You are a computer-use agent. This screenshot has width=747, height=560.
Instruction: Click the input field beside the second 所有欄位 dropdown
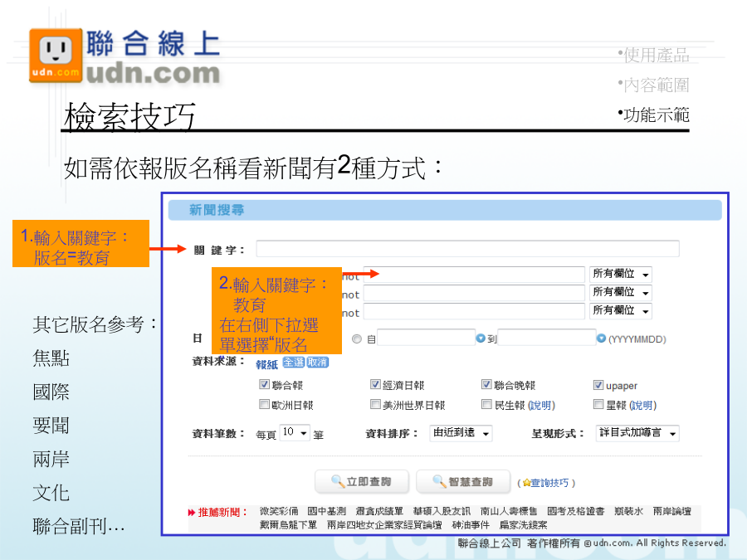click(x=474, y=292)
